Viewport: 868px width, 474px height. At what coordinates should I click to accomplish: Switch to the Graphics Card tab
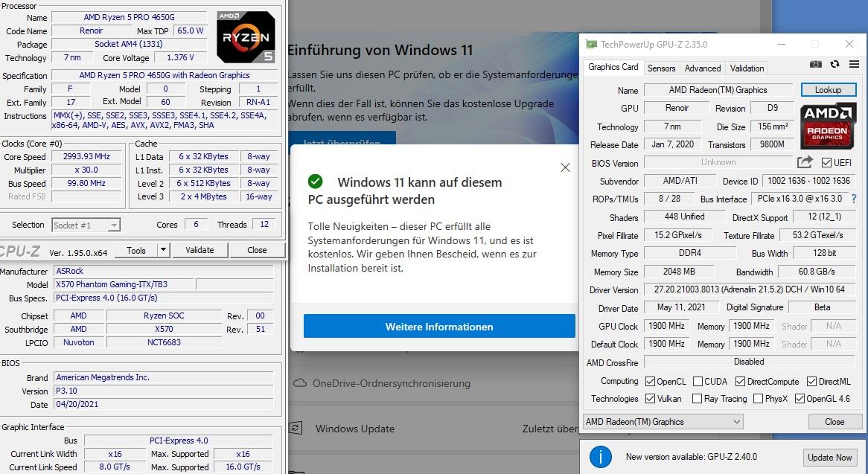(x=613, y=67)
